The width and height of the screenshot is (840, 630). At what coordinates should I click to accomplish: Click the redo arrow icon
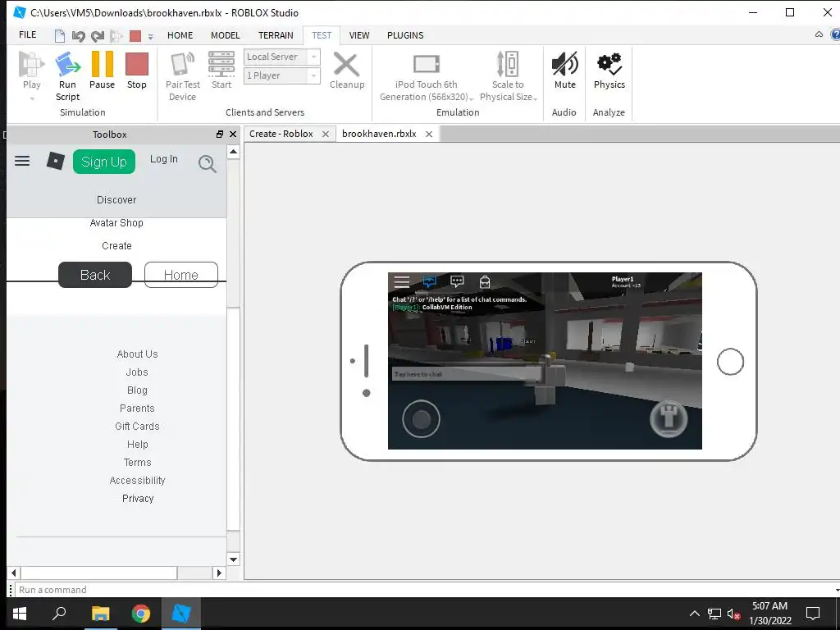click(97, 36)
